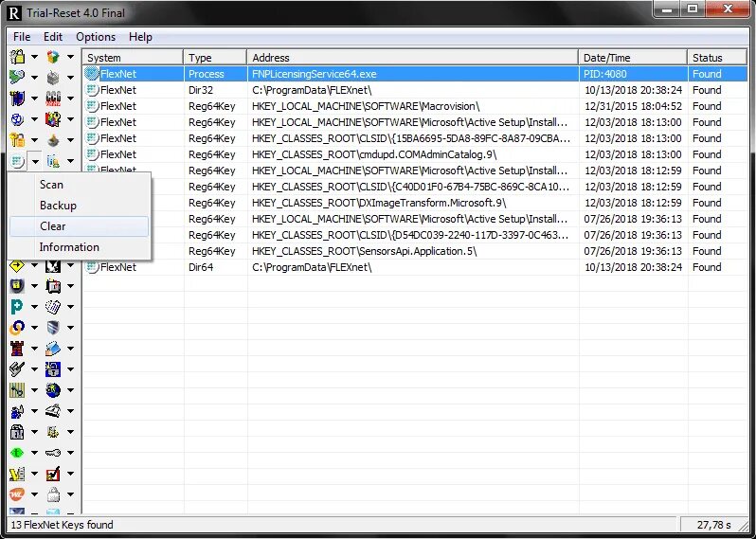Select the SOFTWARE\Macrovision\ registry row
Image resolution: width=756 pixels, height=539 pixels.
[415, 106]
